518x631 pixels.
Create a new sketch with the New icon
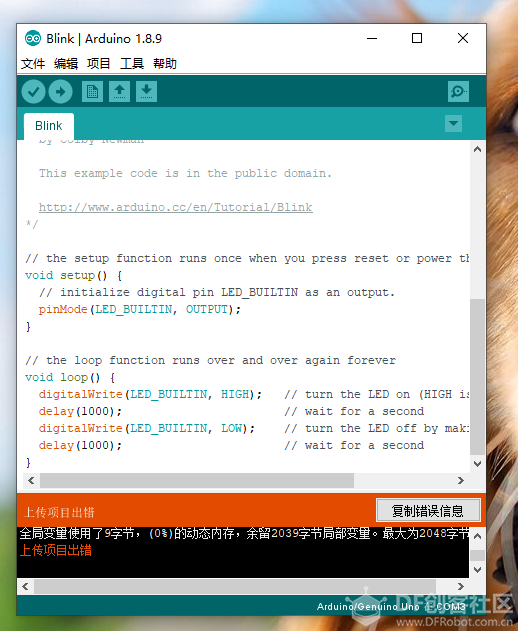(92, 91)
